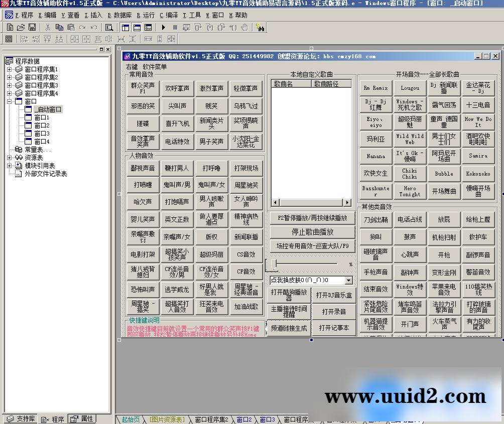The height and width of the screenshot is (424, 504).
Task: Click the Open folder toolbar icon
Action: (21, 27)
